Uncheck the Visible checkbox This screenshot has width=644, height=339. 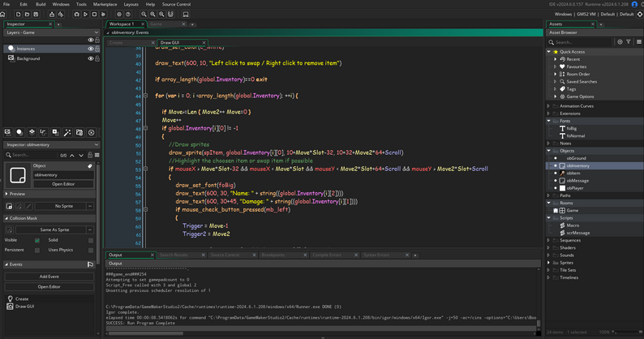(37, 240)
